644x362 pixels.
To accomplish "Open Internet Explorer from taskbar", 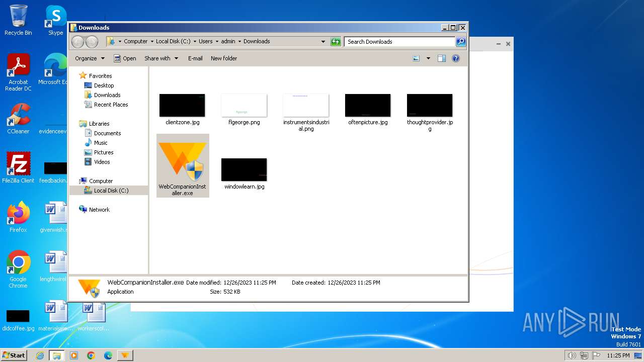I will pyautogui.click(x=40, y=355).
